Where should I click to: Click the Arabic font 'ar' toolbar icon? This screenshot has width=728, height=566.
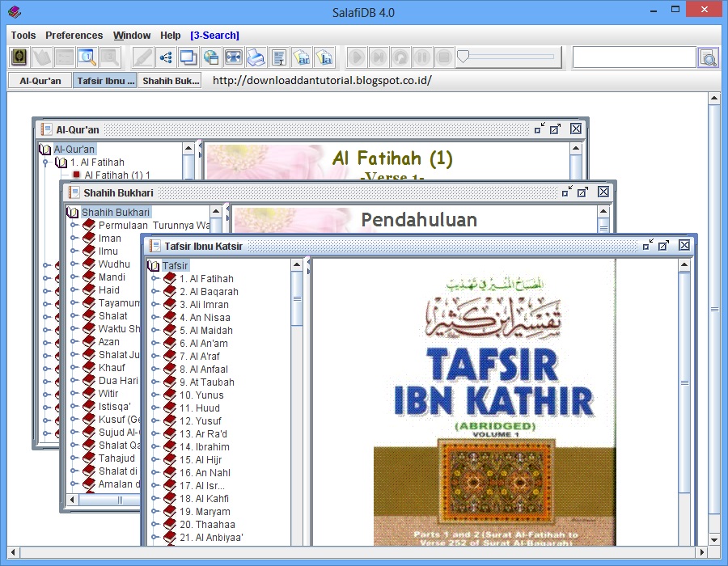[302, 57]
